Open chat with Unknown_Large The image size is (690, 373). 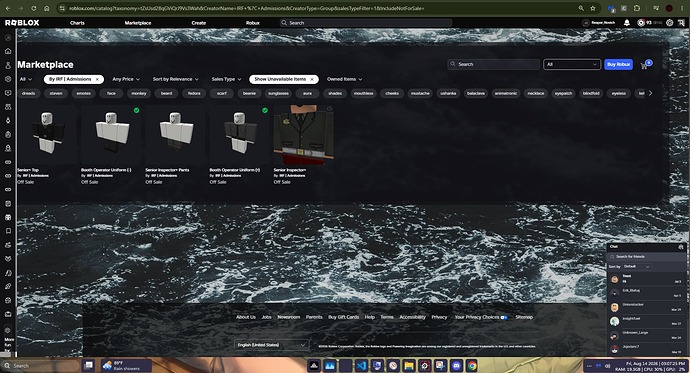click(x=646, y=335)
